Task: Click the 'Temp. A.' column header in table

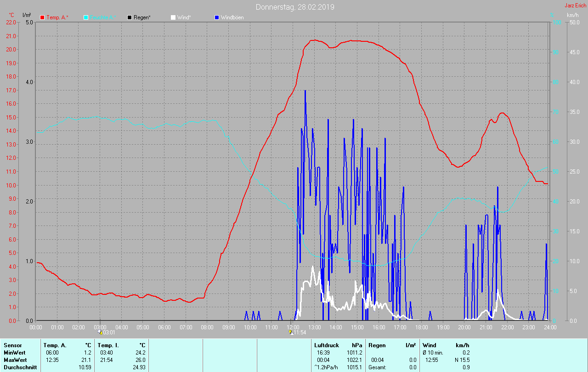Action: [55, 345]
